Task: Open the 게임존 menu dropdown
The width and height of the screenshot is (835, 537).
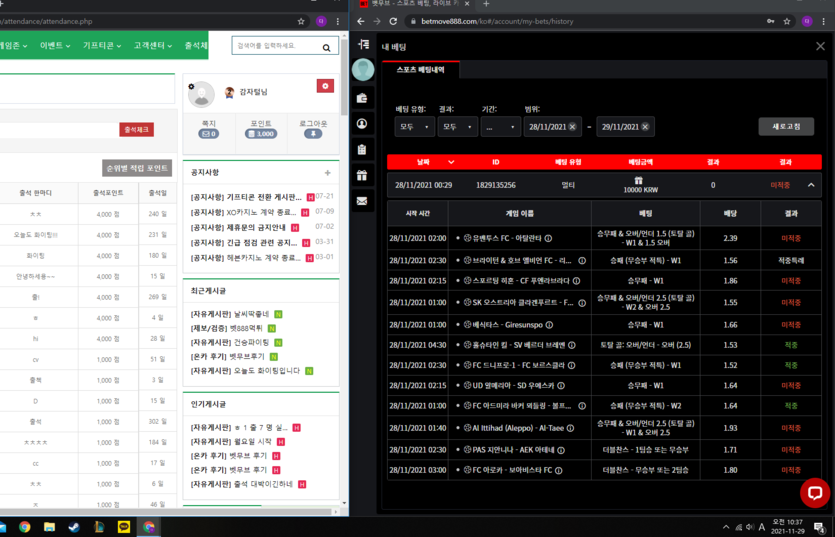Action: point(13,46)
